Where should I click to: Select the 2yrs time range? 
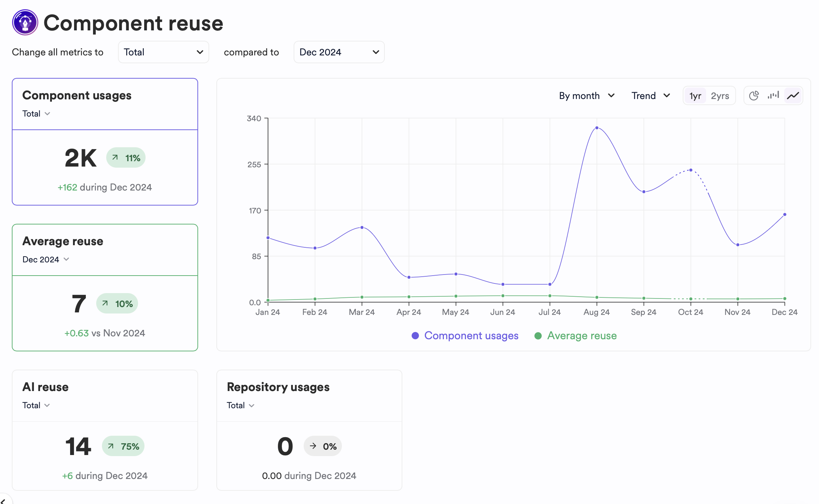click(720, 96)
